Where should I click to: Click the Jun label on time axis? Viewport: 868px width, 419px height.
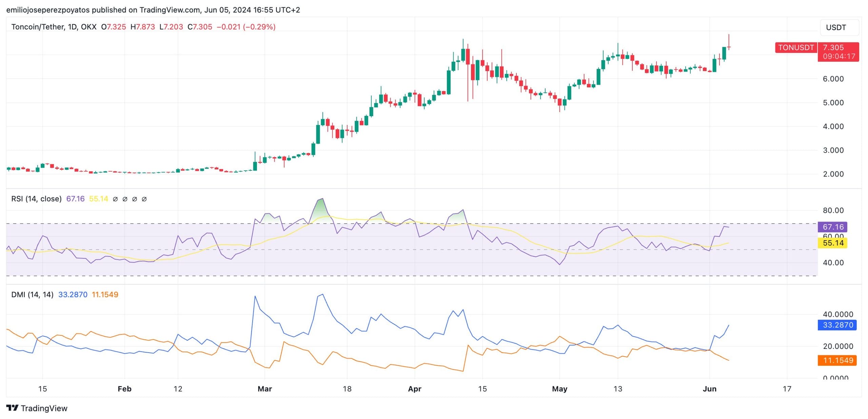709,389
